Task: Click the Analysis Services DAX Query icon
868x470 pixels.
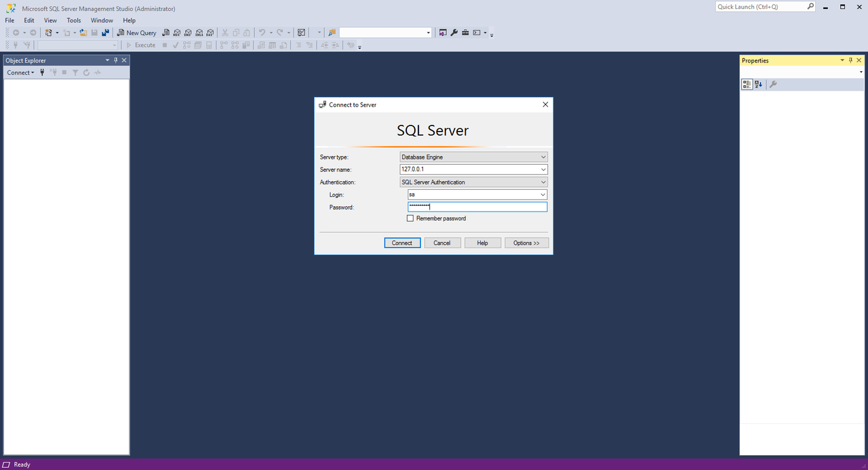Action: point(210,33)
